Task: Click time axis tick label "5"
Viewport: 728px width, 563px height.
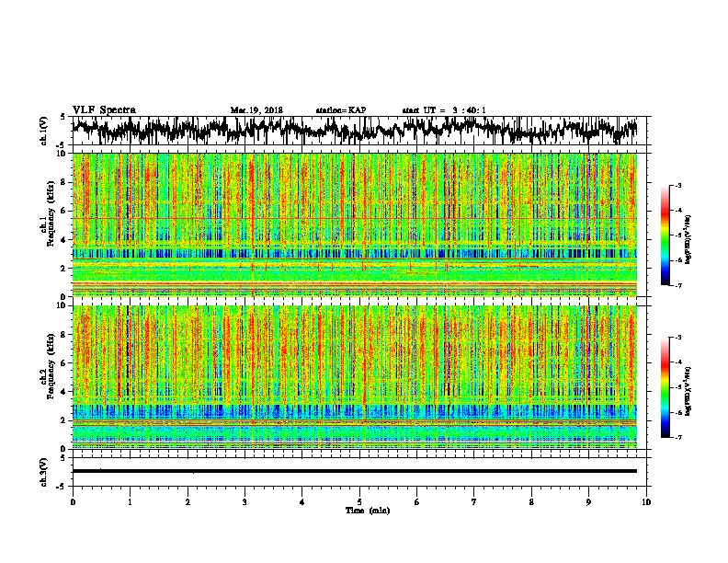Action: pos(359,502)
